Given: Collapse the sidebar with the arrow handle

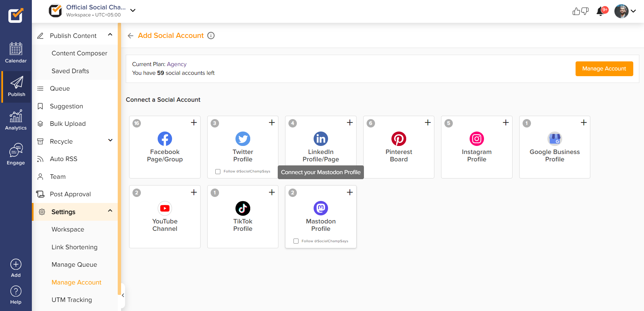Looking at the screenshot, I should [x=123, y=295].
